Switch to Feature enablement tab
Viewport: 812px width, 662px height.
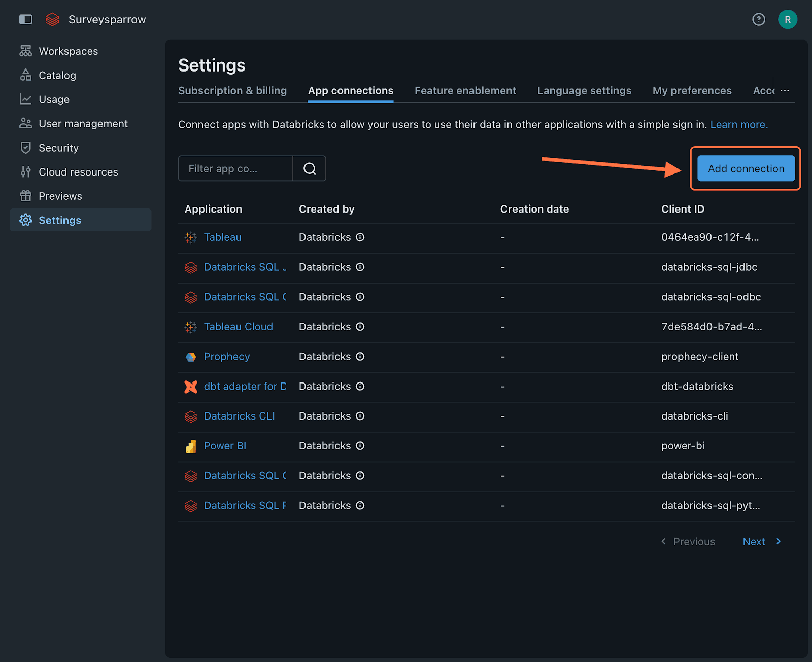[465, 91]
